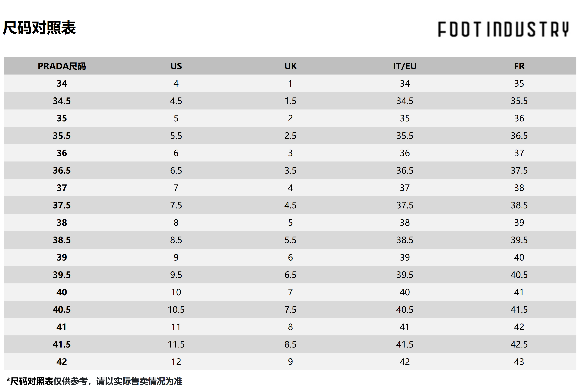The height and width of the screenshot is (392, 581).
Task: Click the FR 40.5 cell
Action: [x=519, y=275]
